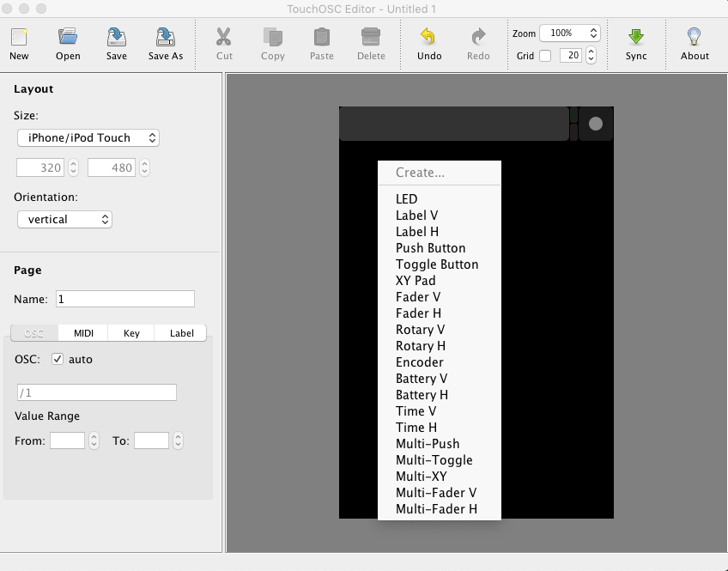
Task: Open About via the lightbulb icon
Action: click(x=695, y=37)
